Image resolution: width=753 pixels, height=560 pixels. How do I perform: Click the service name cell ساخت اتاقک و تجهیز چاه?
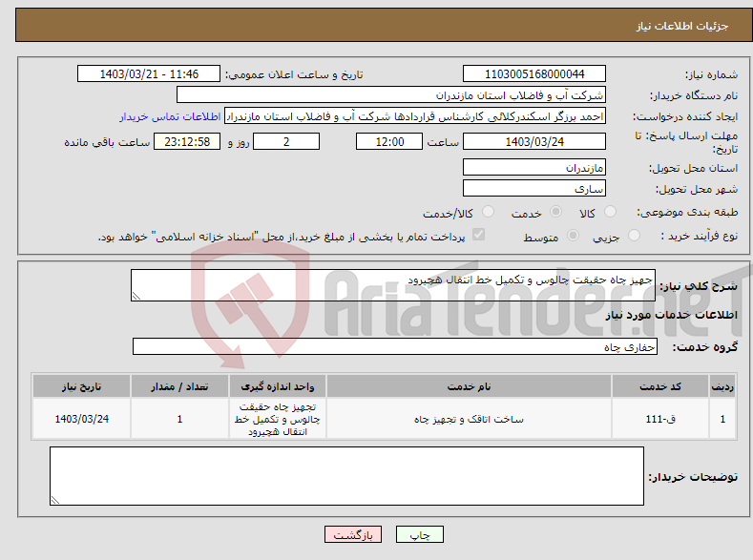point(469,419)
